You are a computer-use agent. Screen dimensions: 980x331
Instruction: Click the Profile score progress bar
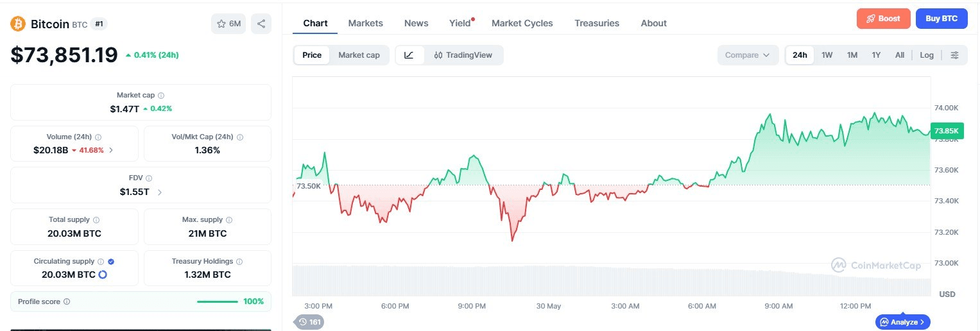point(218,301)
